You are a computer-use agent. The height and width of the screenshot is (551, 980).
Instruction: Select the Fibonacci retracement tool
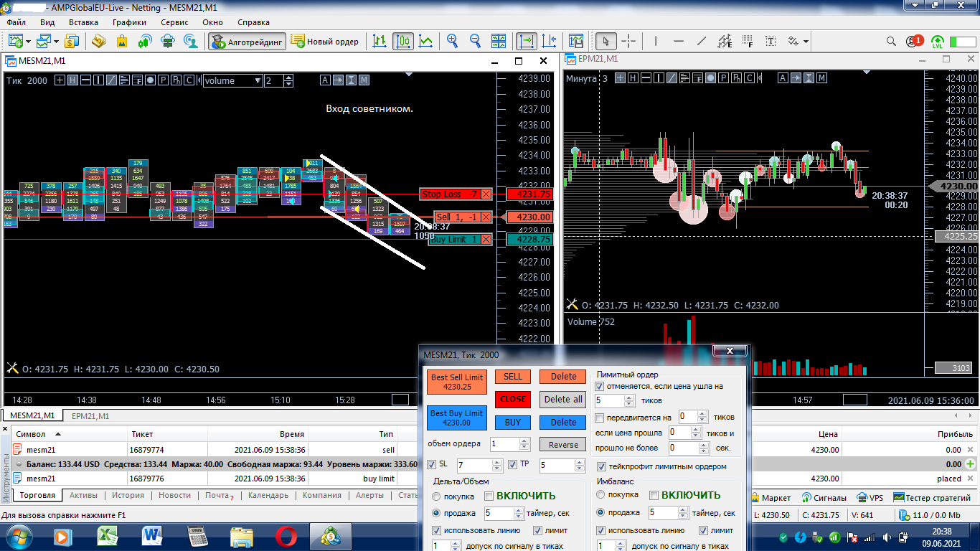(x=748, y=41)
